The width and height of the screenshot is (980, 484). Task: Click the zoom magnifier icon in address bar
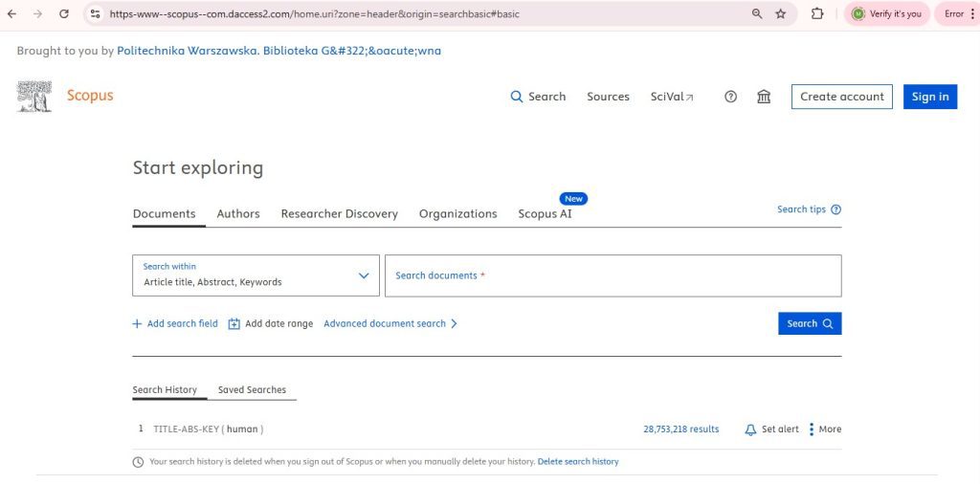coord(757,14)
